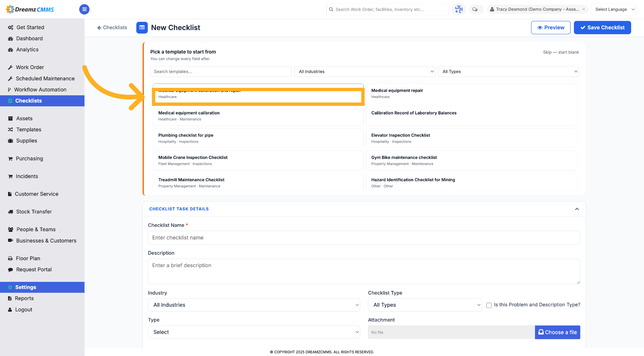This screenshot has width=644, height=356.
Task: Click the blue New Checklist page icon
Action: click(142, 28)
